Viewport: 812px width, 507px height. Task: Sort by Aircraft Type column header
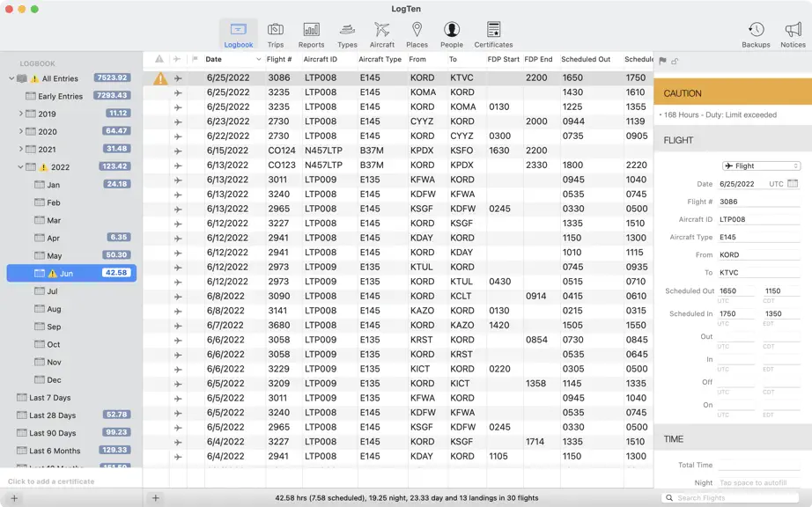coord(380,59)
